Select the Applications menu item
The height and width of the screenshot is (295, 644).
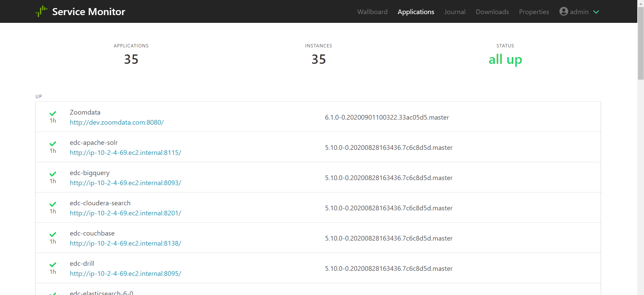[x=416, y=12]
